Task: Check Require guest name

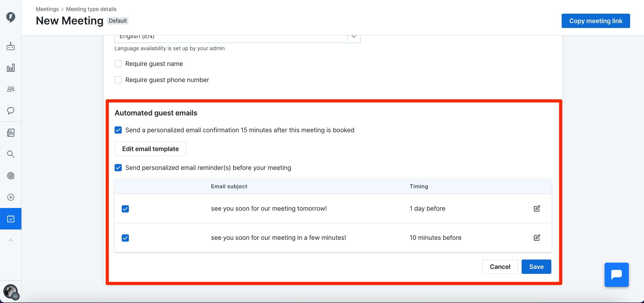Action: click(118, 64)
